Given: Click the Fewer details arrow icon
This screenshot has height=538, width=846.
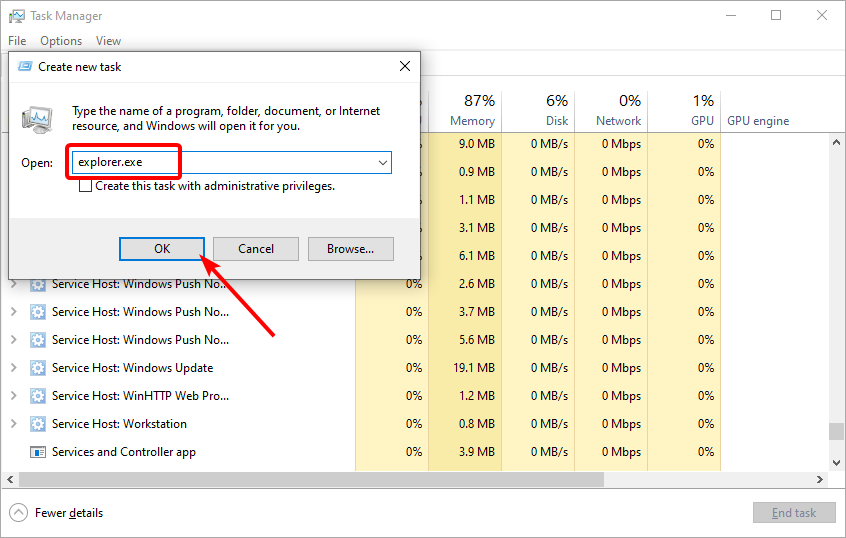Looking at the screenshot, I should click(18, 513).
